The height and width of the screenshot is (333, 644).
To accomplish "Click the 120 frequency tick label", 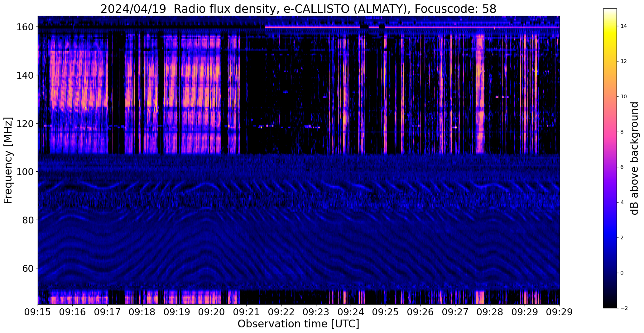I will tap(26, 124).
